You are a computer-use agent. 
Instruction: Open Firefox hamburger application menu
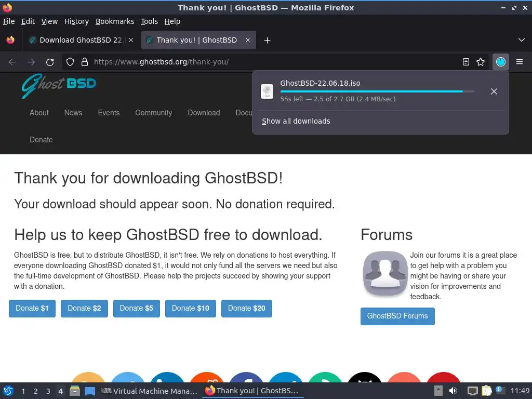pyautogui.click(x=520, y=62)
